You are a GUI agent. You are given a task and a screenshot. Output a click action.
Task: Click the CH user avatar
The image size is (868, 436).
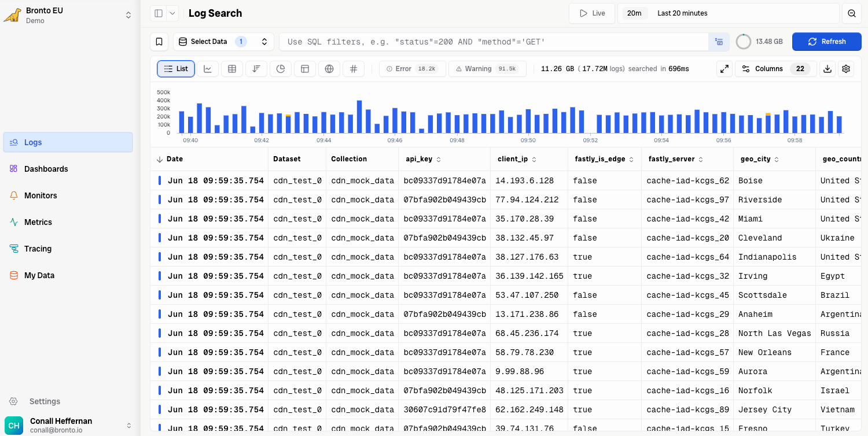click(x=14, y=426)
